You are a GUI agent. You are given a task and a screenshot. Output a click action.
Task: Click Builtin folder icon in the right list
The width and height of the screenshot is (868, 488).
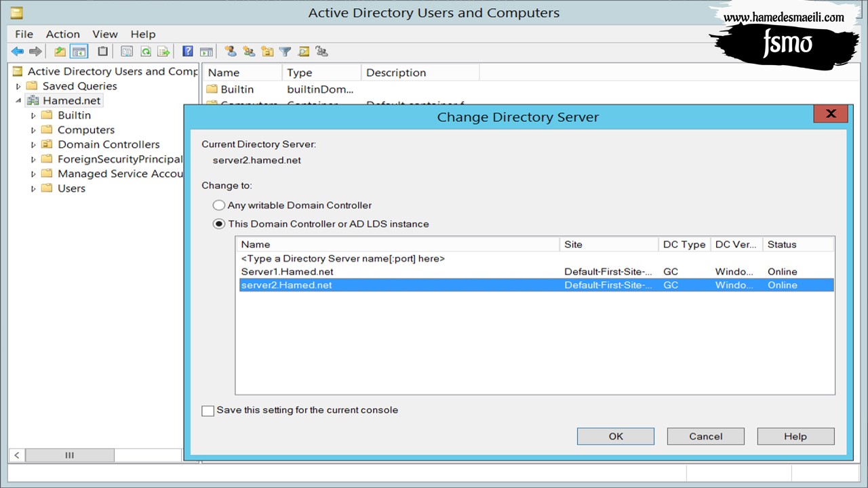tap(212, 89)
